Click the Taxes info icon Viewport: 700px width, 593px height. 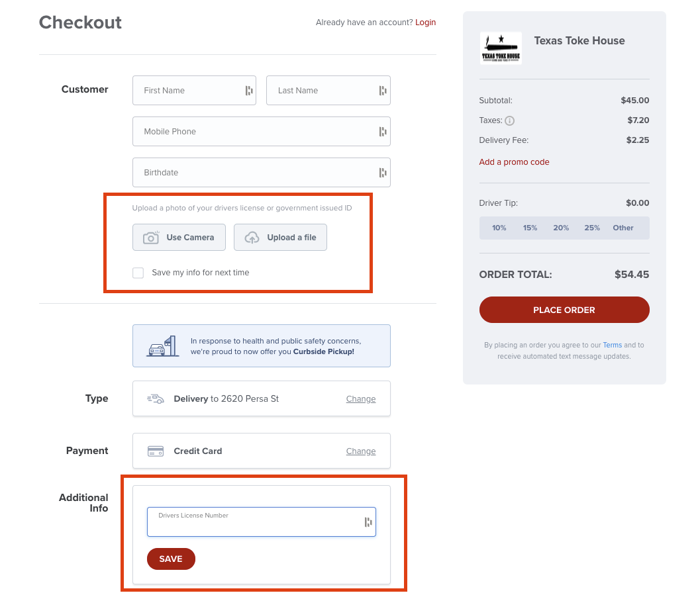509,120
